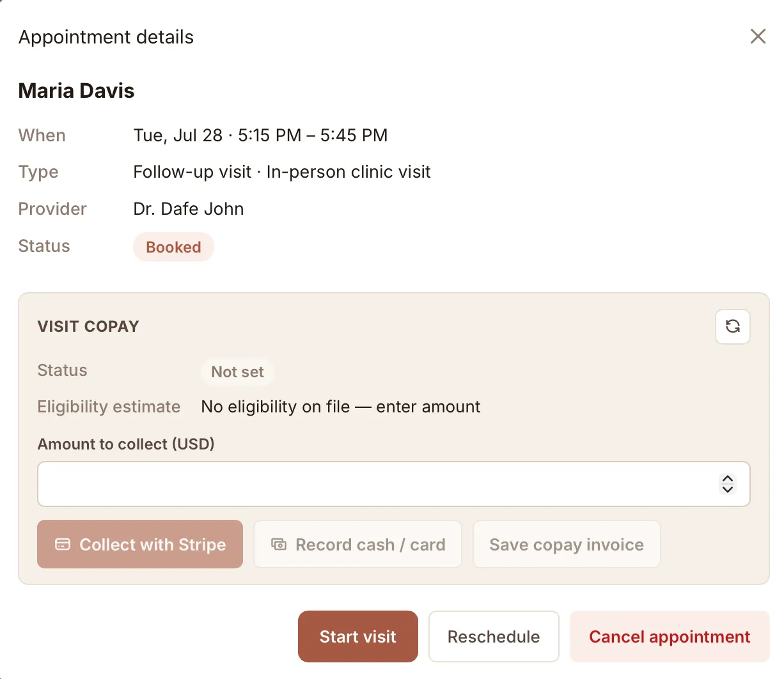Click the Follow-up visit type text
Viewport: 784px width, 679px height.
(x=192, y=172)
